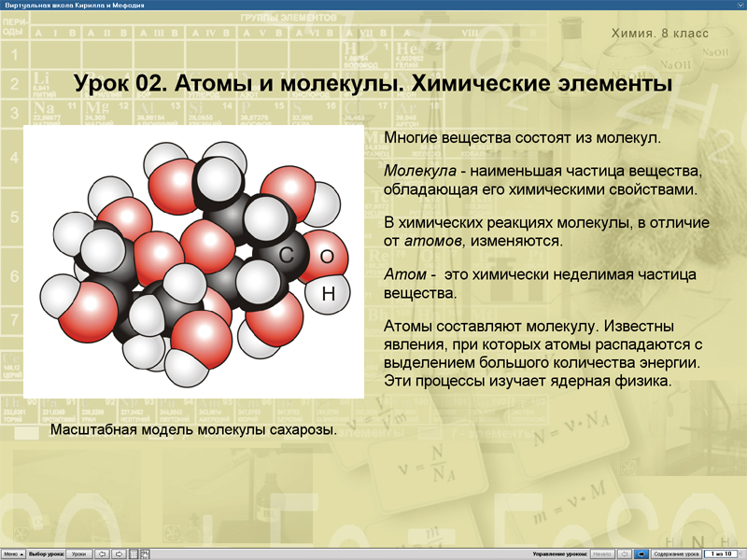Click the hydrogen atom labeled H
The height and width of the screenshot is (560, 747).
pyautogui.click(x=328, y=294)
